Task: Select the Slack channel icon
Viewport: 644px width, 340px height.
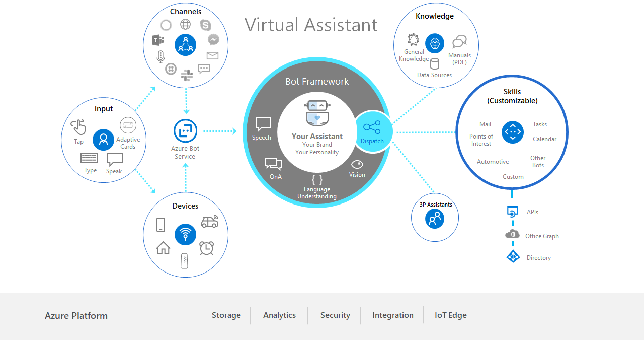Action: click(x=187, y=76)
